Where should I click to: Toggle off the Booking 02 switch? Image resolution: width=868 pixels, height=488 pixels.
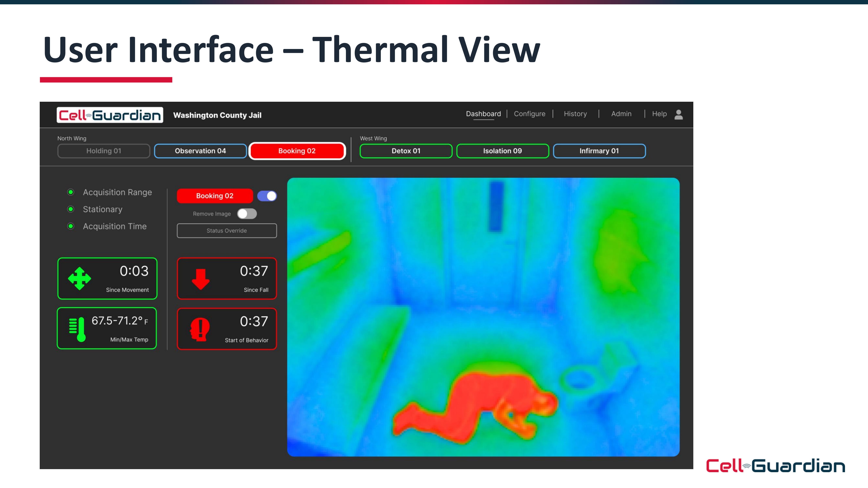[267, 196]
